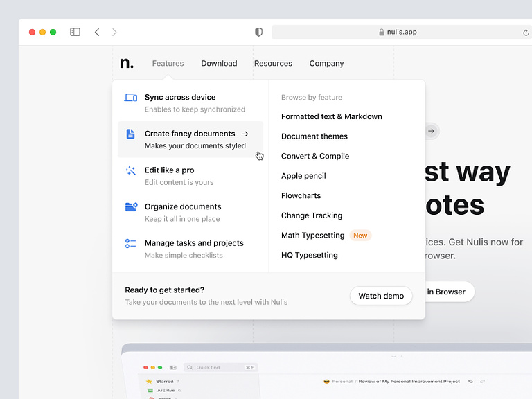The height and width of the screenshot is (399, 532).
Task: Click the Manage tasks checklist icon
Action: 130,243
